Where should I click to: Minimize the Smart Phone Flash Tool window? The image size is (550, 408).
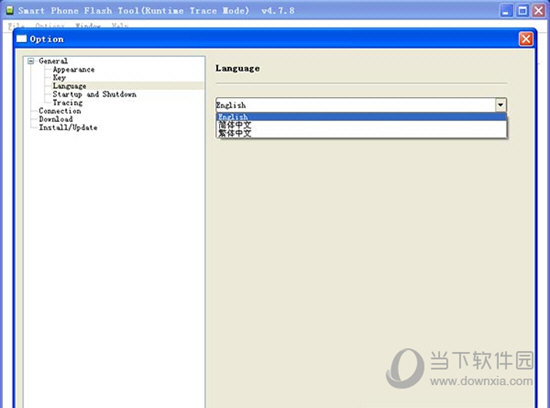click(505, 11)
